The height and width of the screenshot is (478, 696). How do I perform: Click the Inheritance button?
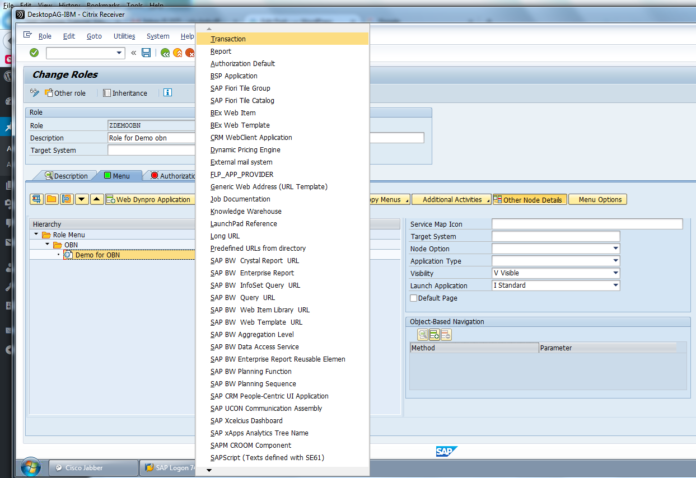point(125,93)
